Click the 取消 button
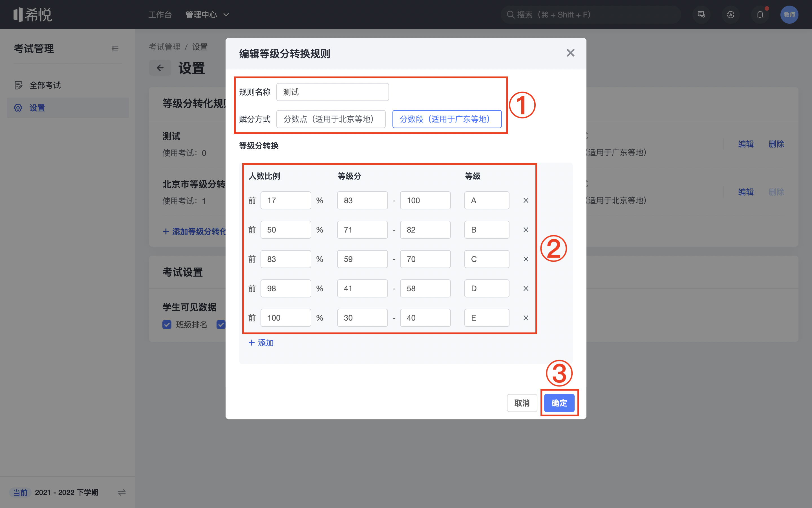This screenshot has width=812, height=508. (x=522, y=403)
